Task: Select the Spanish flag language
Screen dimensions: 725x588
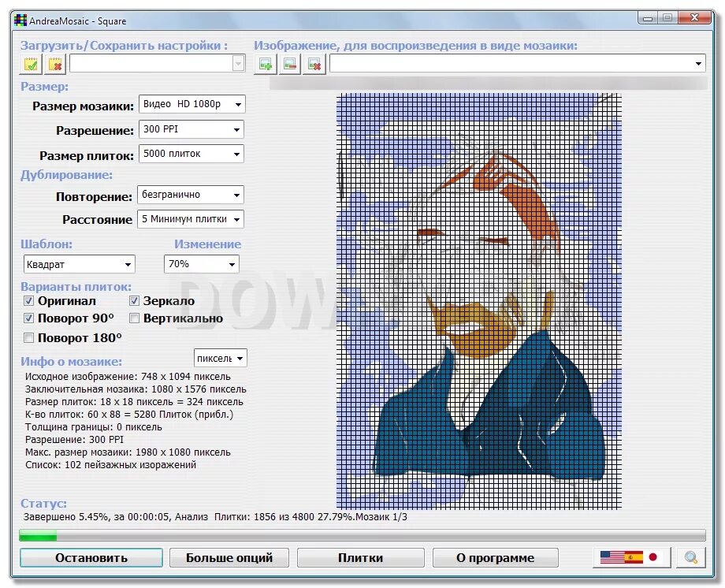Action: 633,557
